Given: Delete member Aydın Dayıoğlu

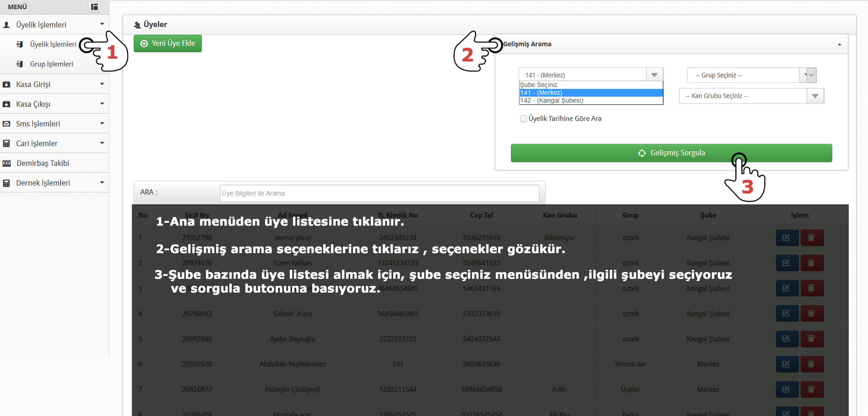Looking at the screenshot, I should tap(812, 339).
